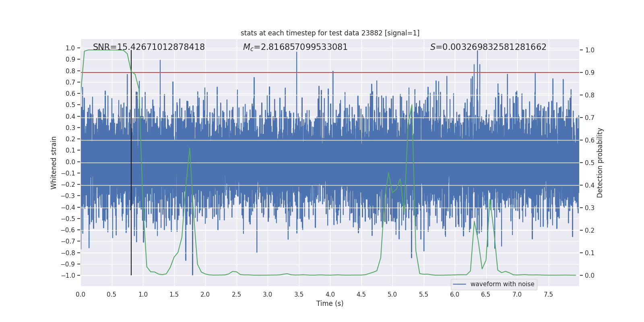644x322 pixels.
Task: Select the 0.7 tick on the Detection probability axis
Action: click(590, 118)
